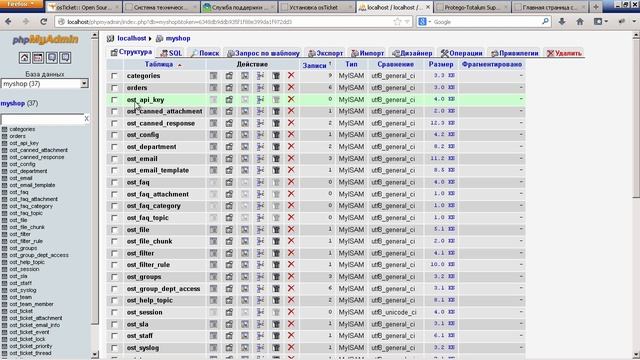The width and height of the screenshot is (640, 360).
Task: Open the Структура tab
Action: 131,52
